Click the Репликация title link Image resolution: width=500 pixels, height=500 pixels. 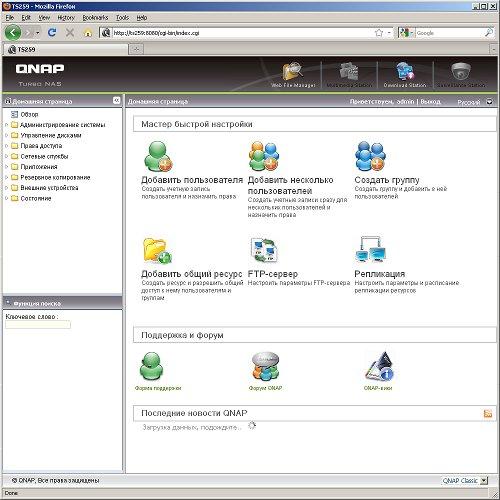click(x=380, y=274)
